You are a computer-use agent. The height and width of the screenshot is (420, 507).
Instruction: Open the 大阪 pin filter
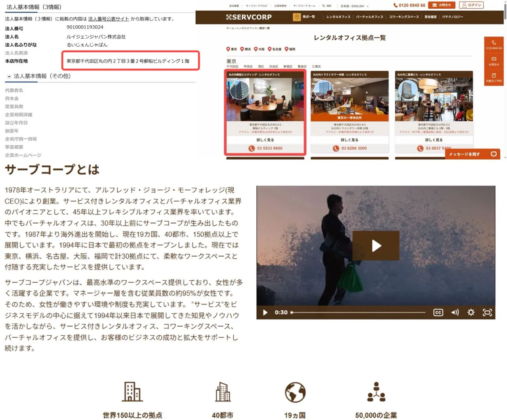(x=259, y=49)
